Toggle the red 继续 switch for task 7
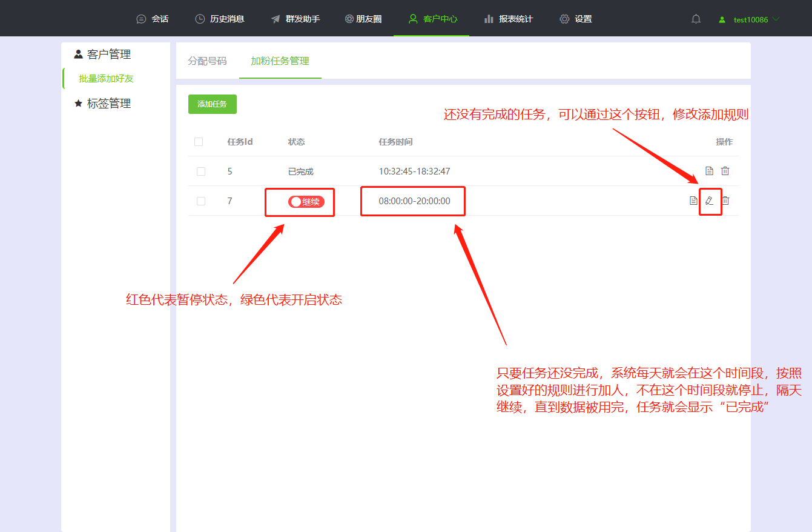The image size is (812, 532). click(306, 202)
